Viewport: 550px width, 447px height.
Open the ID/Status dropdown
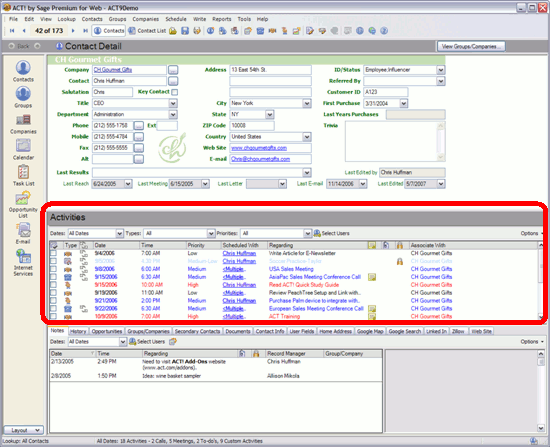pyautogui.click(x=441, y=70)
